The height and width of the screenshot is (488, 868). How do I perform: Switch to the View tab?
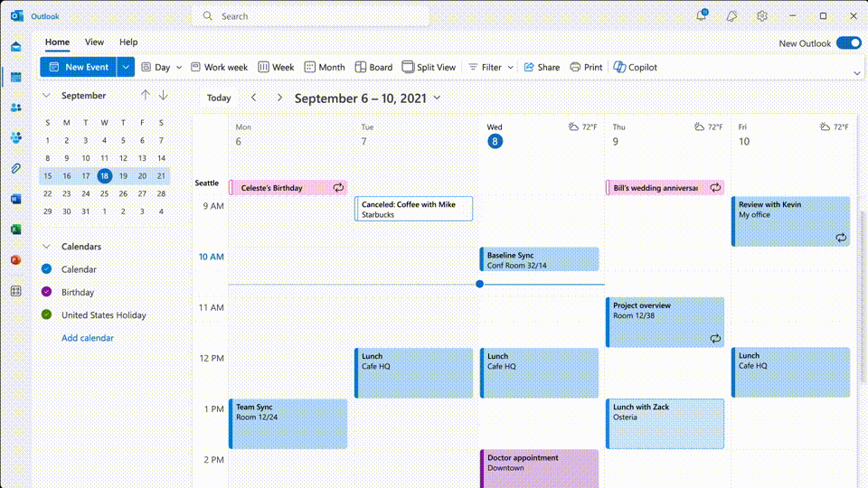click(x=94, y=42)
